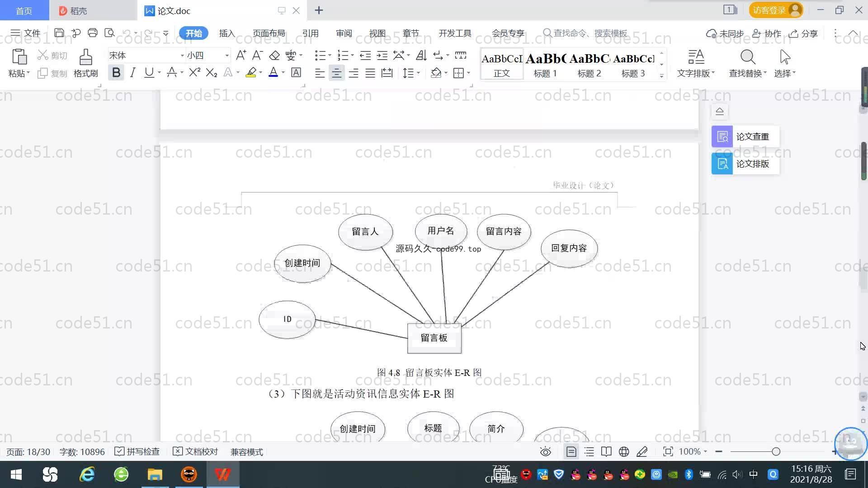The width and height of the screenshot is (868, 488).
Task: Click 访客登录 login button
Action: point(776,10)
